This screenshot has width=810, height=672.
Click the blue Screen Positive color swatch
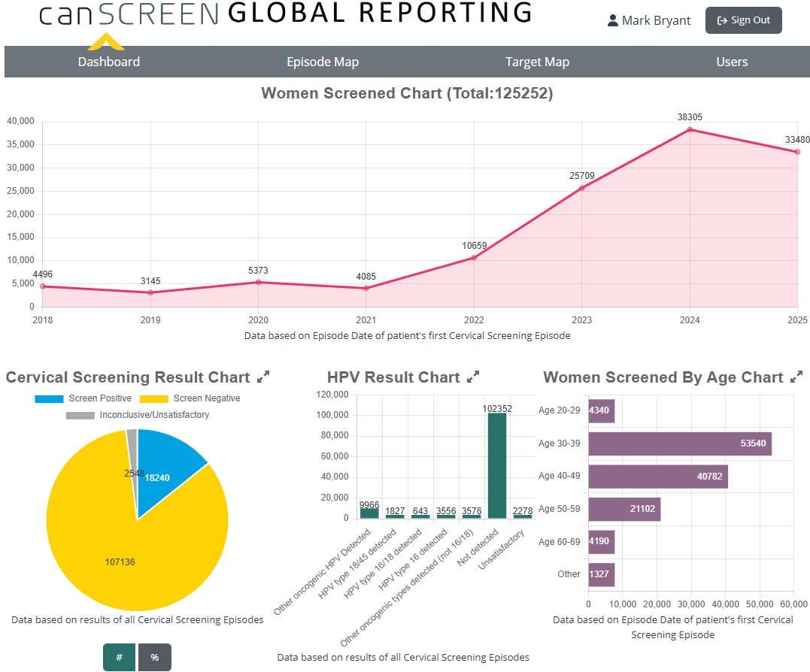(49, 398)
